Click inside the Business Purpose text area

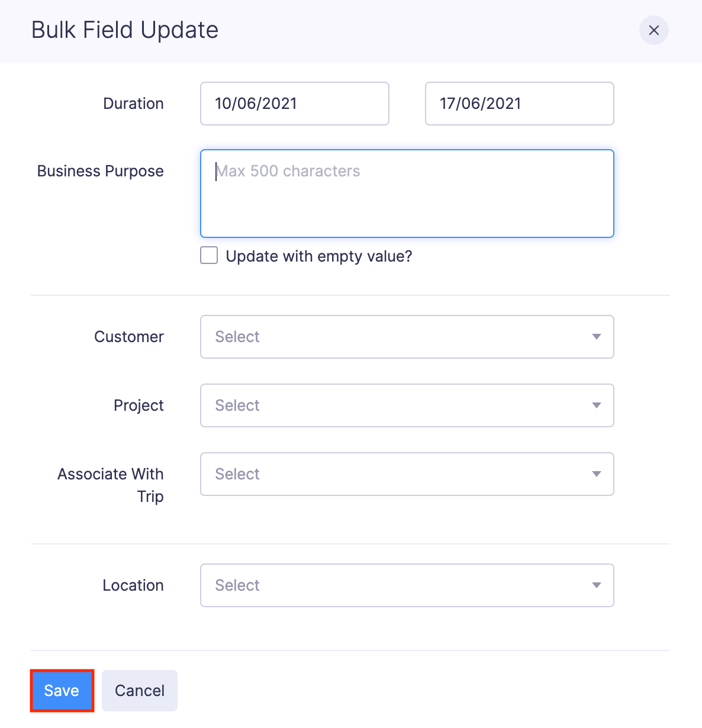[x=407, y=194]
